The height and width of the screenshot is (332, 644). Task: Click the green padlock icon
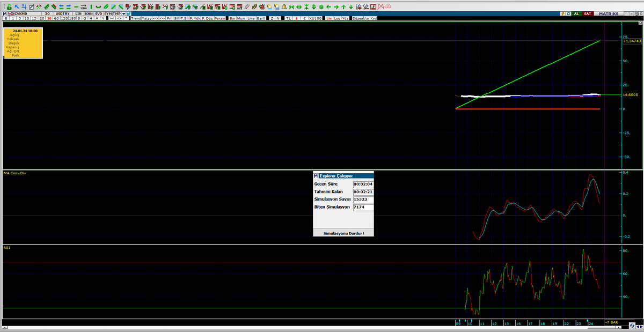point(9,7)
